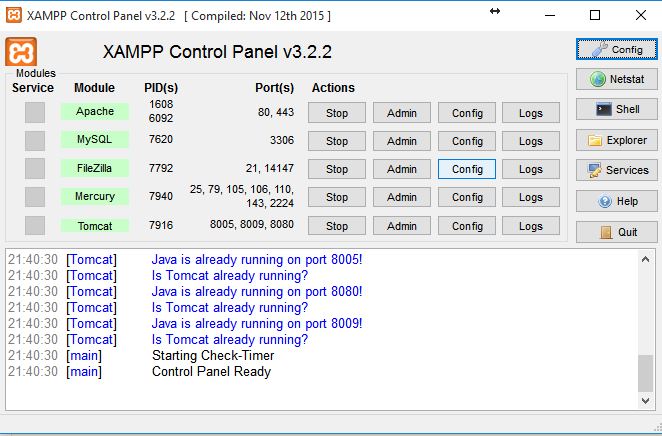Toggle Mercury service install checkbox
The image size is (662, 436).
pos(35,197)
